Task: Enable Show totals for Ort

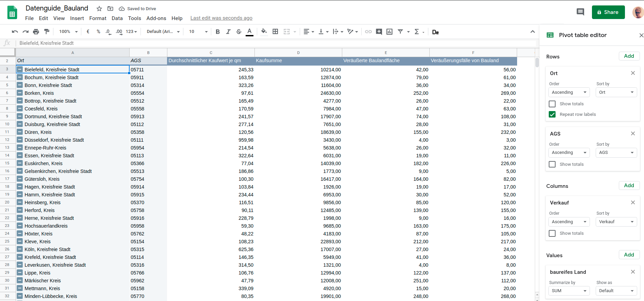Action: point(552,104)
